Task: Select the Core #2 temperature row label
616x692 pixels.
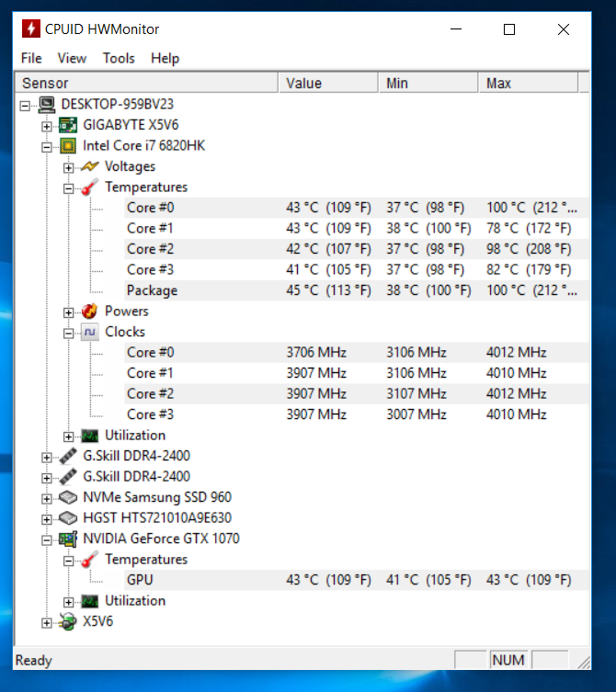Action: click(x=150, y=249)
